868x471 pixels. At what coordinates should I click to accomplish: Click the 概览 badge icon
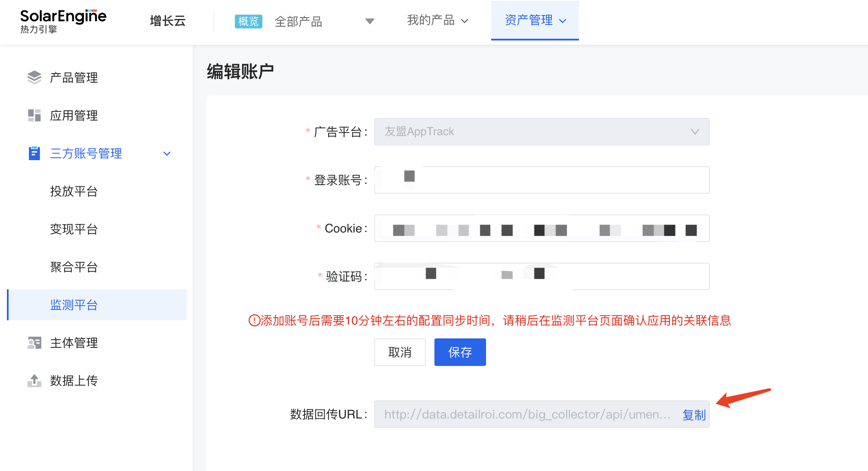[x=248, y=21]
